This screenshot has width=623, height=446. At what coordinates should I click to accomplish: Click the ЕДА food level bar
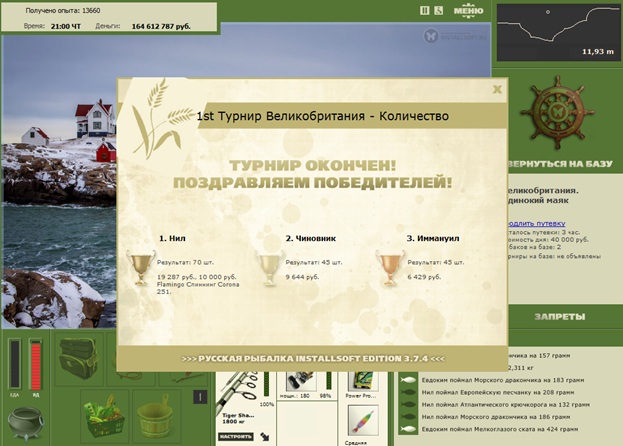pyautogui.click(x=15, y=364)
